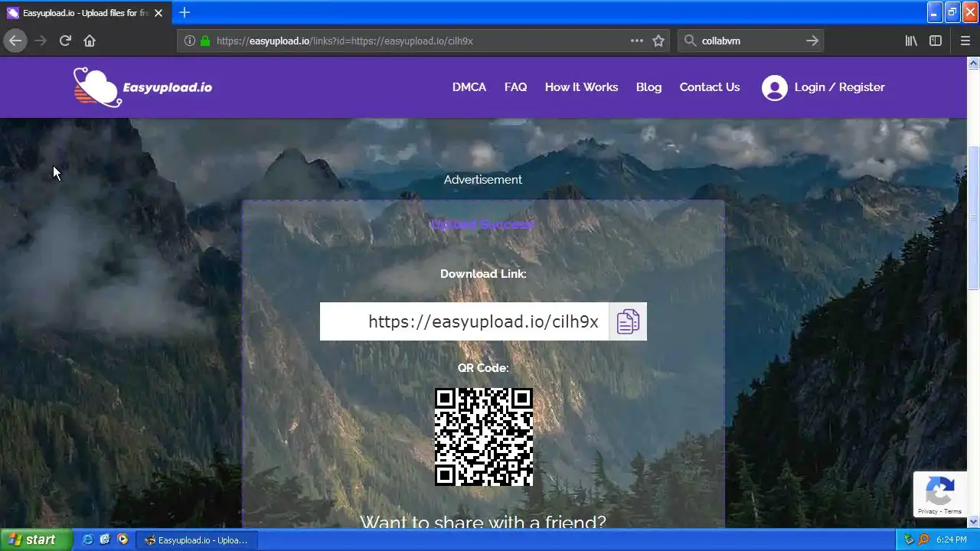Copy the download link with clipboard icon
The image size is (980, 551).
[628, 321]
